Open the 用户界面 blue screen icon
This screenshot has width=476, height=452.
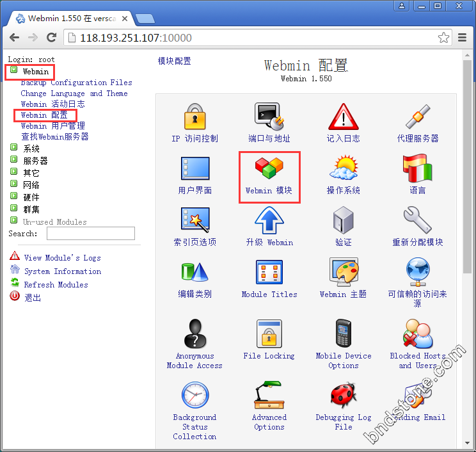(195, 168)
